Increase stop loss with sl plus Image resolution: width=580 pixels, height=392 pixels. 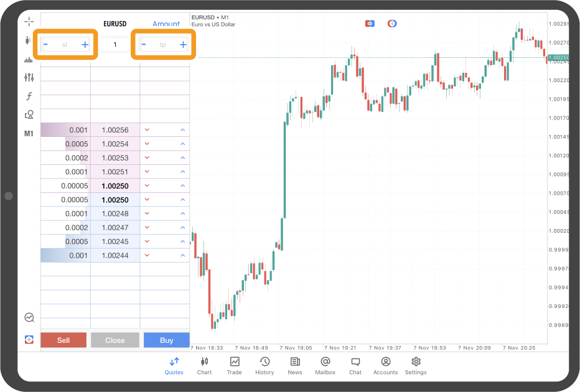pos(85,45)
